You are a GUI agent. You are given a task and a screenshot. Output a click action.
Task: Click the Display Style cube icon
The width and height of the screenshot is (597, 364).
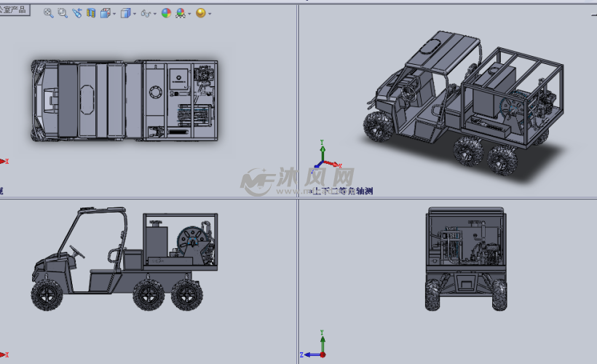pyautogui.click(x=125, y=13)
